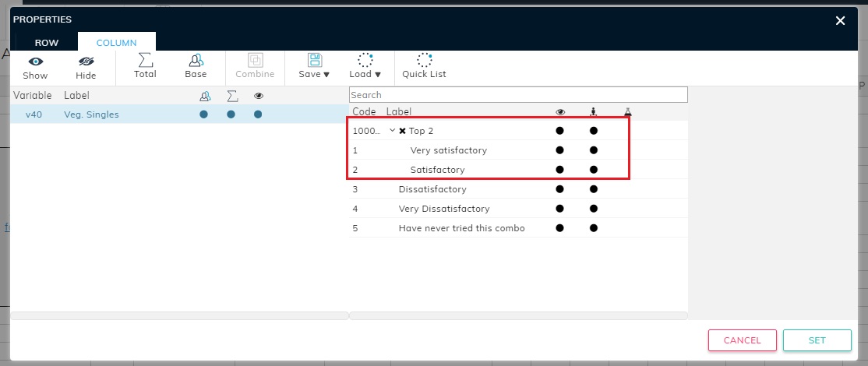This screenshot has height=366, width=868.
Task: Toggle second dot for Dissatisfactory row
Action: [x=594, y=189]
